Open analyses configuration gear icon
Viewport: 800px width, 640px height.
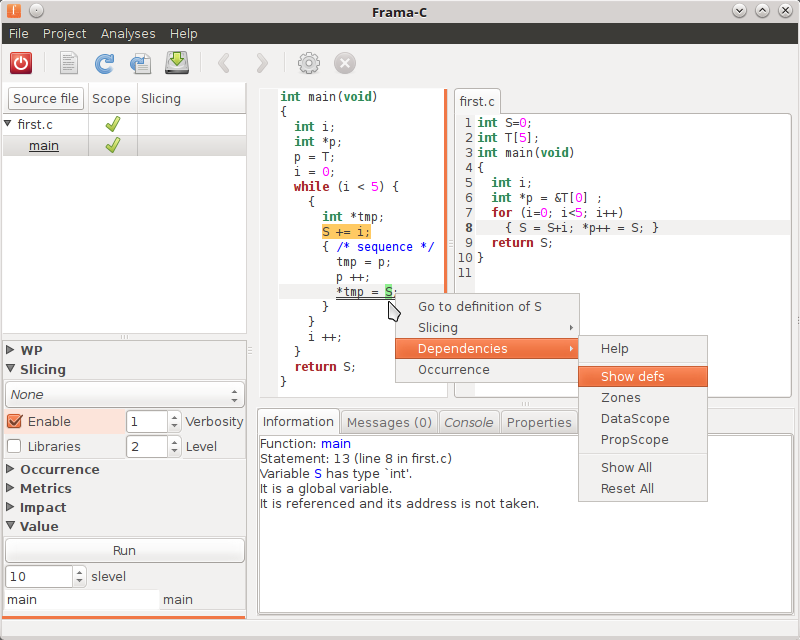309,63
